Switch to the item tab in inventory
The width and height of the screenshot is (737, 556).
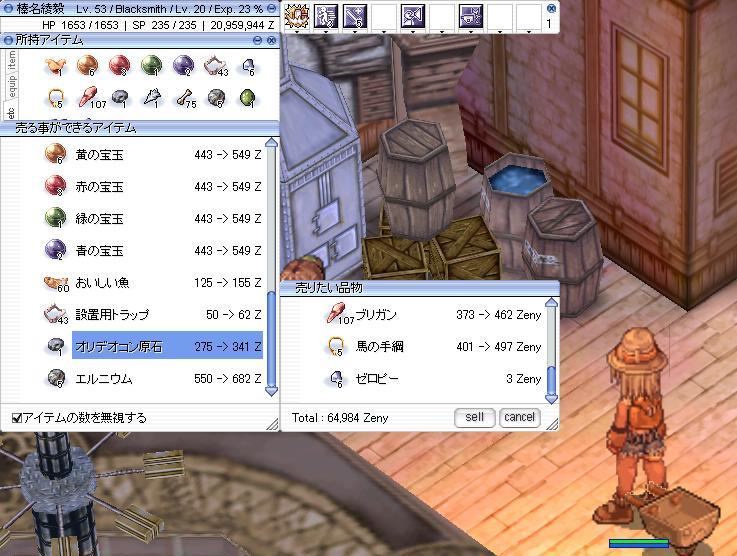point(12,60)
